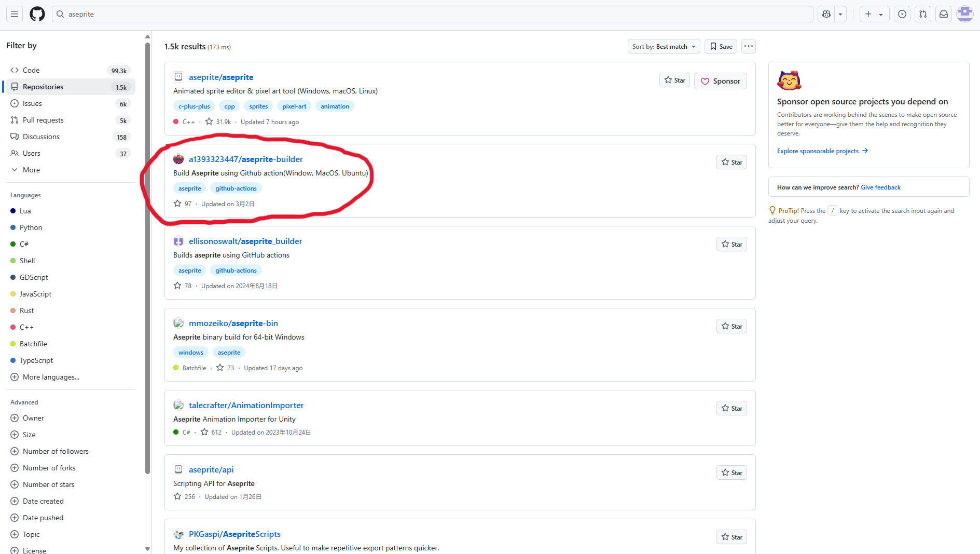Screen dimensions: 980x554
Task: Open a1393323447/aseprite-builder repository
Action: point(246,159)
